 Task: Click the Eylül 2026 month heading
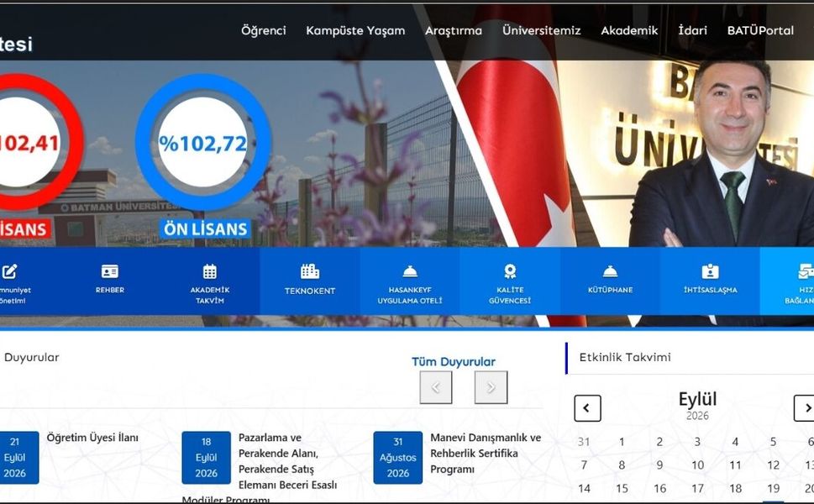point(697,405)
